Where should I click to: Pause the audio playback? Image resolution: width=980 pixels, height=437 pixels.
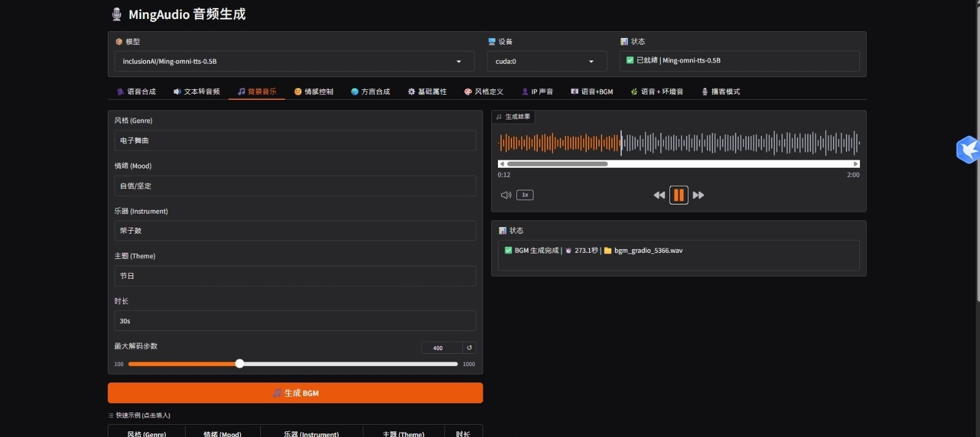(678, 195)
